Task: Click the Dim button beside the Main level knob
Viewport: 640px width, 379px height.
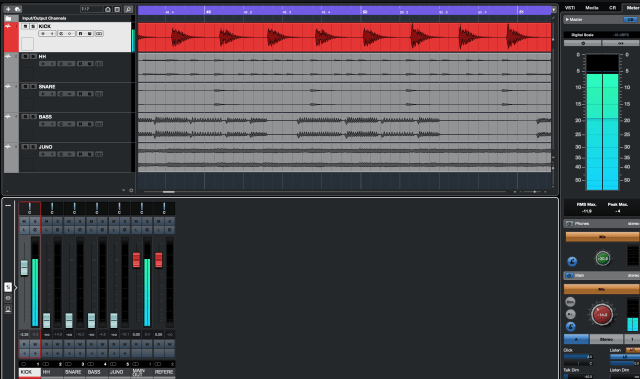Action: (570, 302)
